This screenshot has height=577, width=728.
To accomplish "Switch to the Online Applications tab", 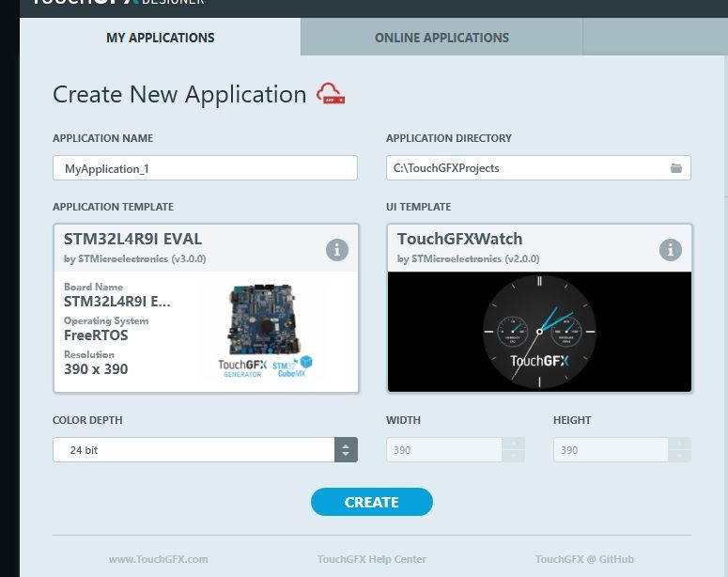I will click(x=441, y=38).
